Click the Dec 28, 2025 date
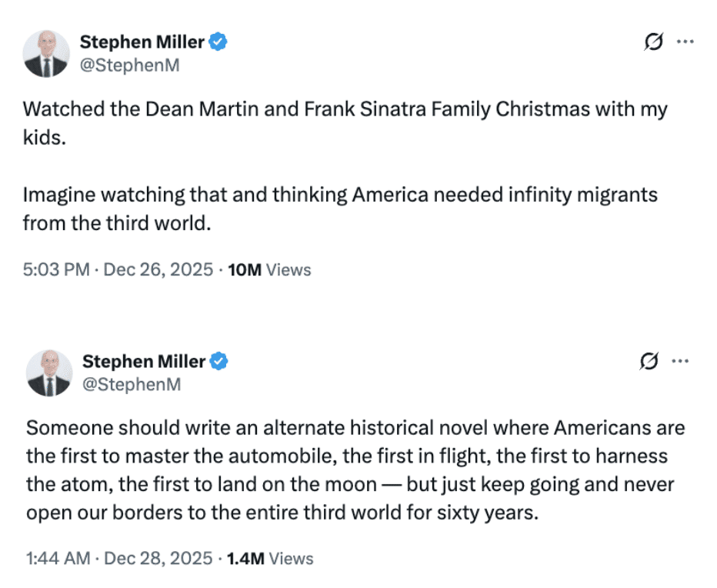 point(159,558)
